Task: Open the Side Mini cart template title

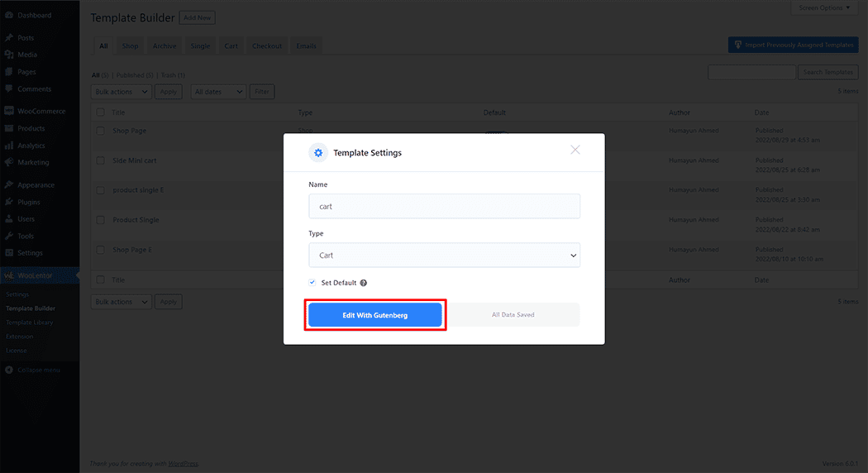Action: (x=135, y=160)
